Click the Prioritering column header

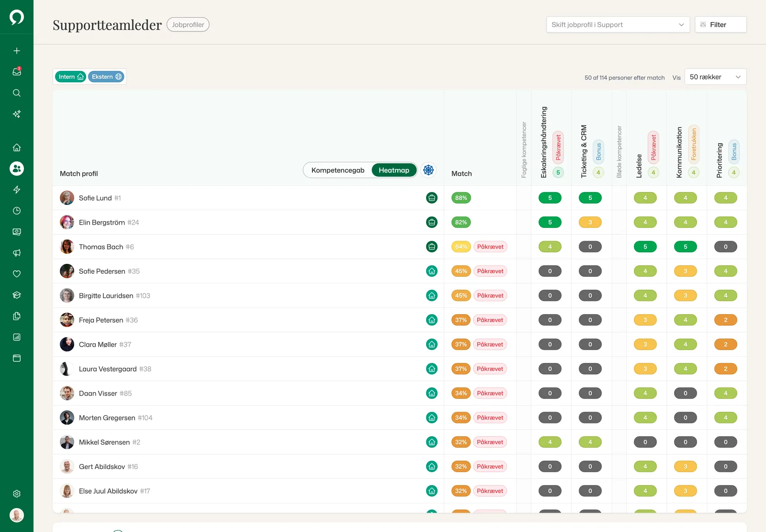[720, 160]
